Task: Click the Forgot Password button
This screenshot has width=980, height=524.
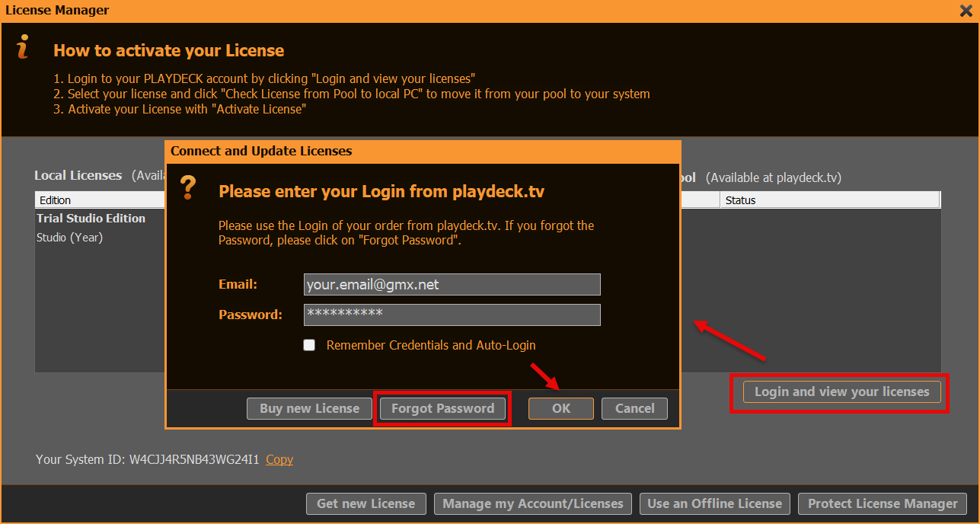Action: [442, 409]
